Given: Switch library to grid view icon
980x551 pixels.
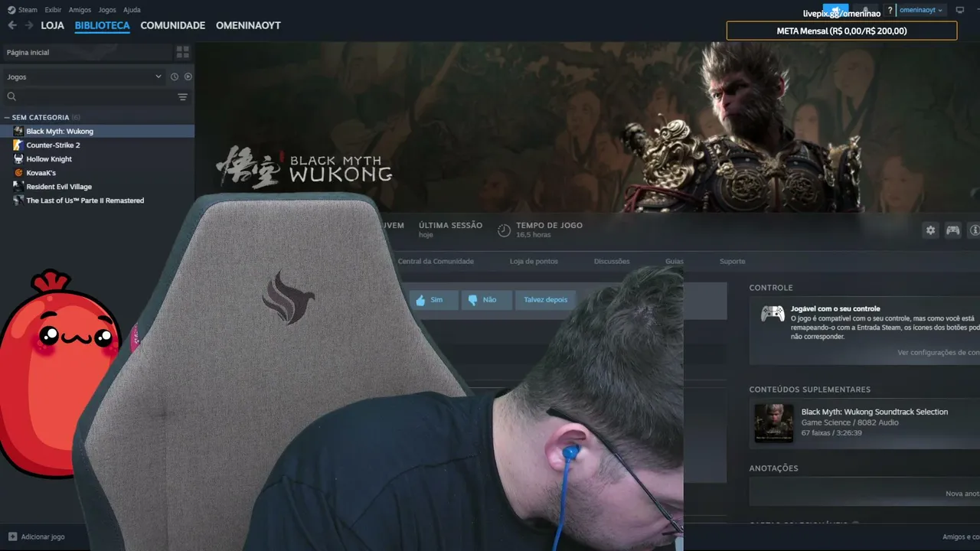Looking at the screenshot, I should 182,52.
